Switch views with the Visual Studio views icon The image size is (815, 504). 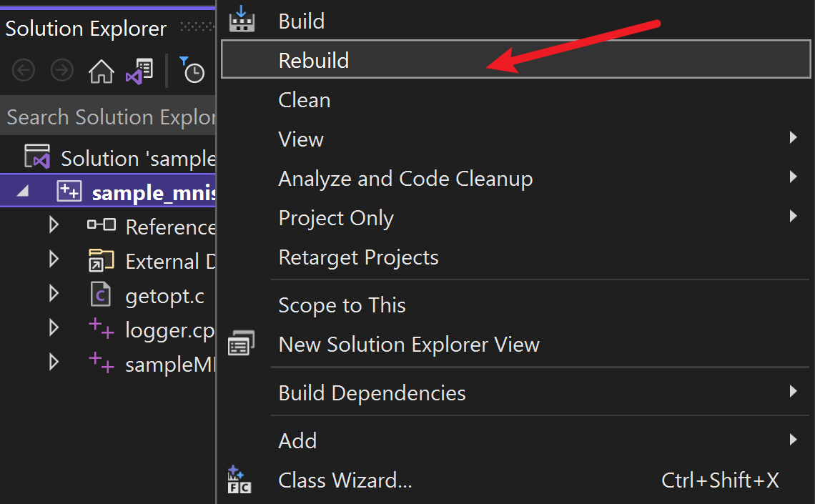(x=139, y=71)
